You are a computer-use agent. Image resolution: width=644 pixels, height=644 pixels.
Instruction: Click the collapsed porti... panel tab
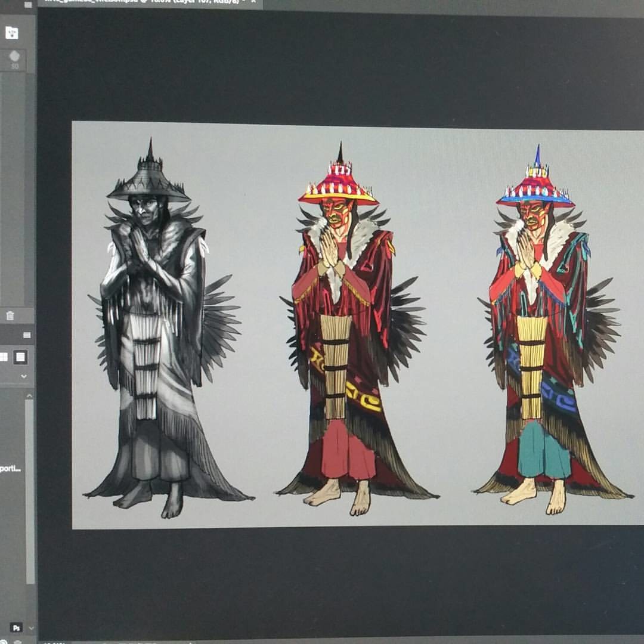11,468
